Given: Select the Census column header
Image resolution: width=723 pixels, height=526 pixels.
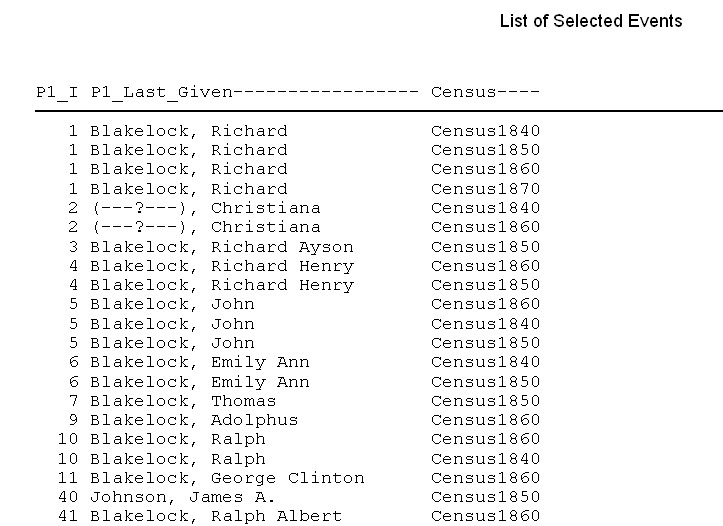Looking at the screenshot, I should [x=485, y=92].
